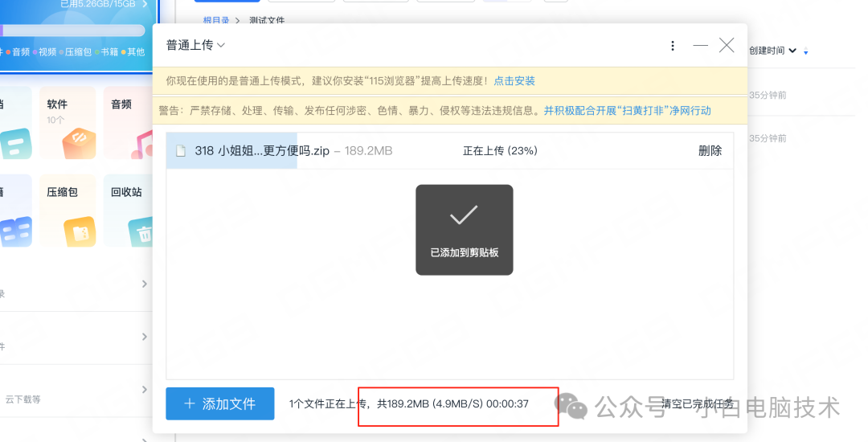Click the 书籍 storage legend item

(106, 52)
